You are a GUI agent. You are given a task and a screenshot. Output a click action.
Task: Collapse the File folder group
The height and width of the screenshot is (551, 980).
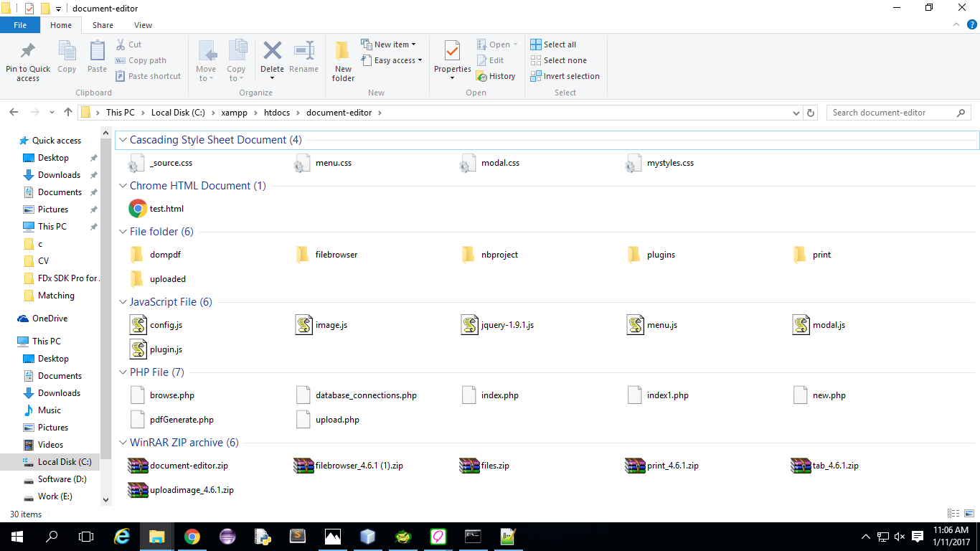pos(123,232)
